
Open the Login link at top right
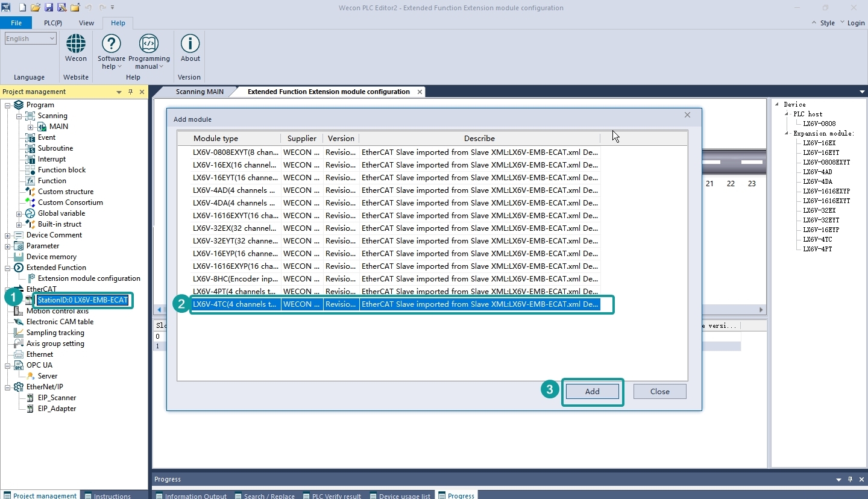pos(856,23)
